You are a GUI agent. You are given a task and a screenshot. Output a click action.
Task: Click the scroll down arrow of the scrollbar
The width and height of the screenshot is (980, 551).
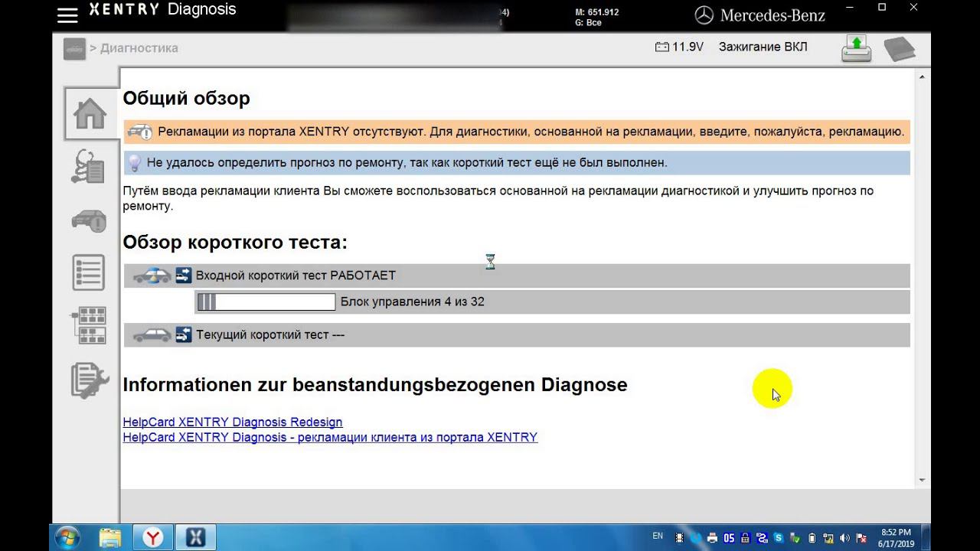(x=922, y=480)
